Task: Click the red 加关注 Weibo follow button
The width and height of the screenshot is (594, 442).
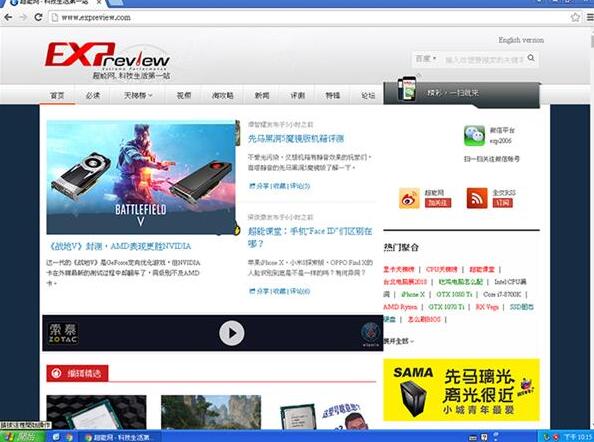Action: pos(438,203)
